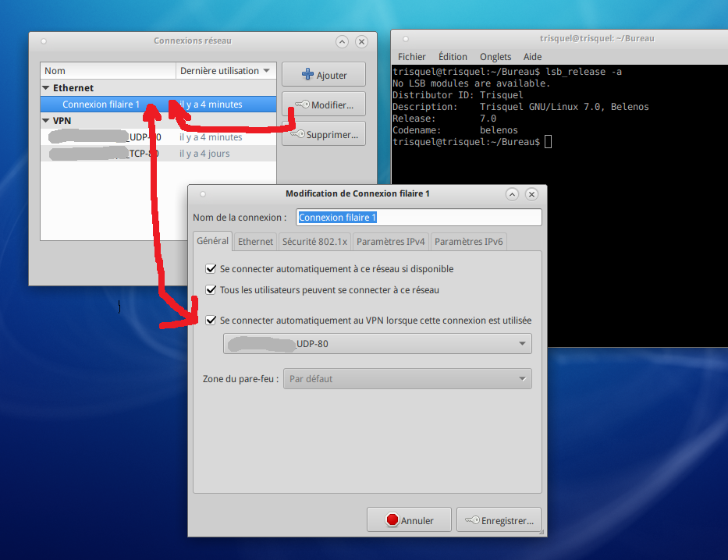Switch to the Ethernet tab

click(255, 242)
